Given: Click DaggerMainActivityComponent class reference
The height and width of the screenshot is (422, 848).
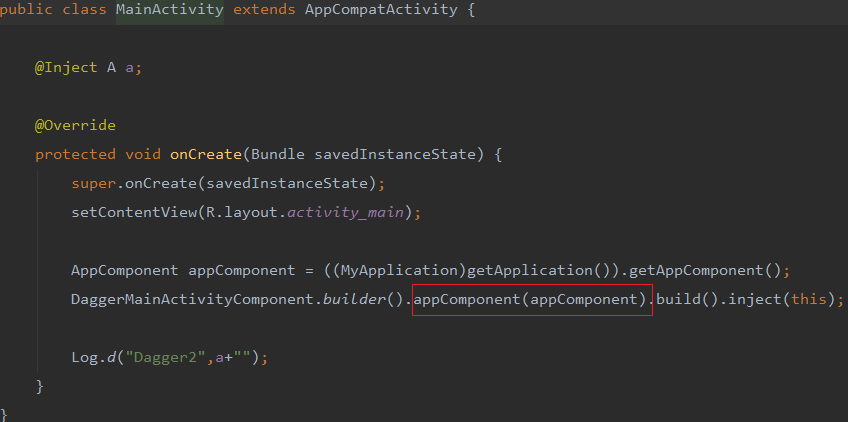Looking at the screenshot, I should (x=193, y=299).
